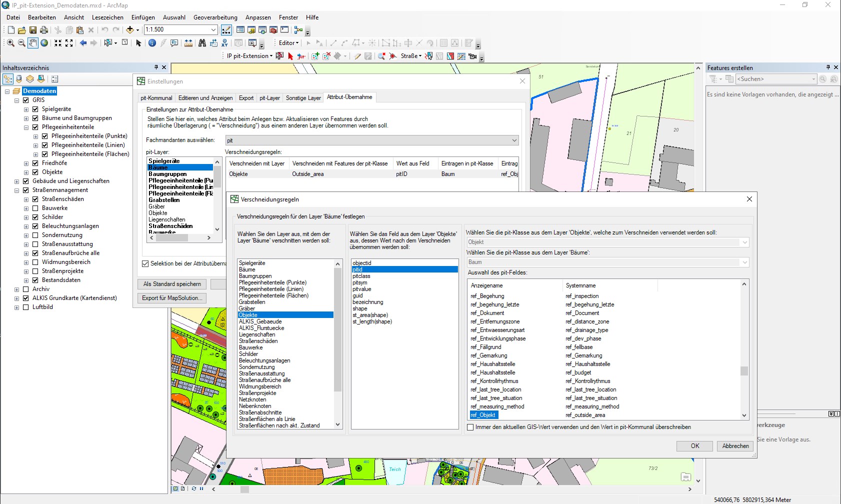This screenshot has height=504, width=841.
Task: Click List By Source in Inhaltsverzeichnis
Action: point(18,79)
